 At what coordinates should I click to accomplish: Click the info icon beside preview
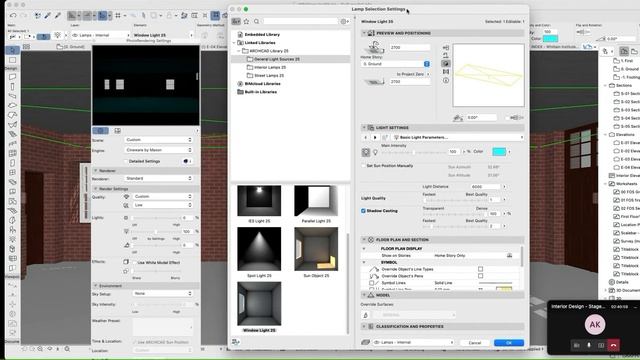point(446,80)
